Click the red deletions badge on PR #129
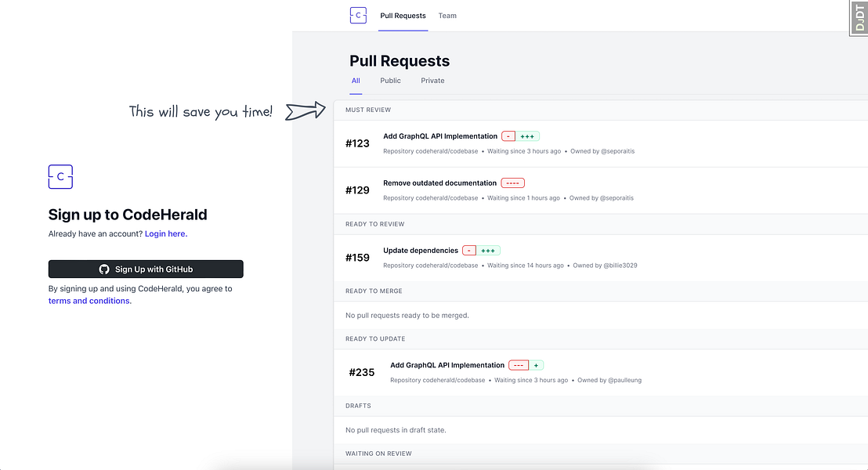Viewport: 868px width, 470px height. point(512,183)
